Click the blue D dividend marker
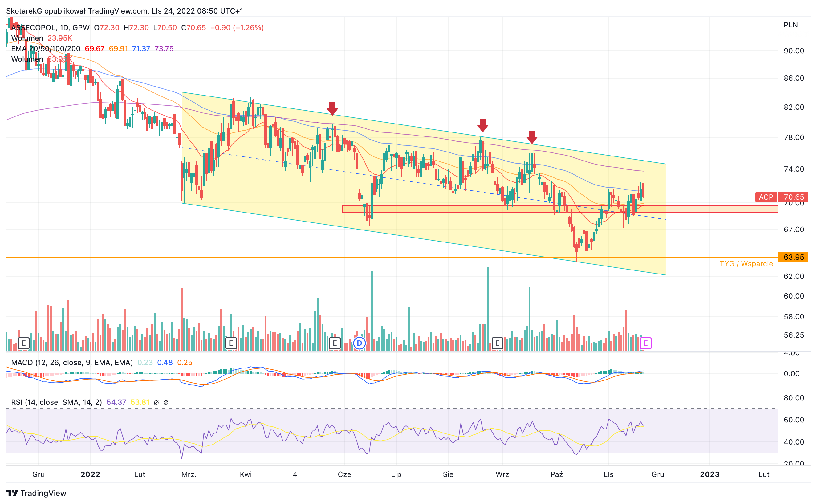817x504 pixels. [x=359, y=343]
